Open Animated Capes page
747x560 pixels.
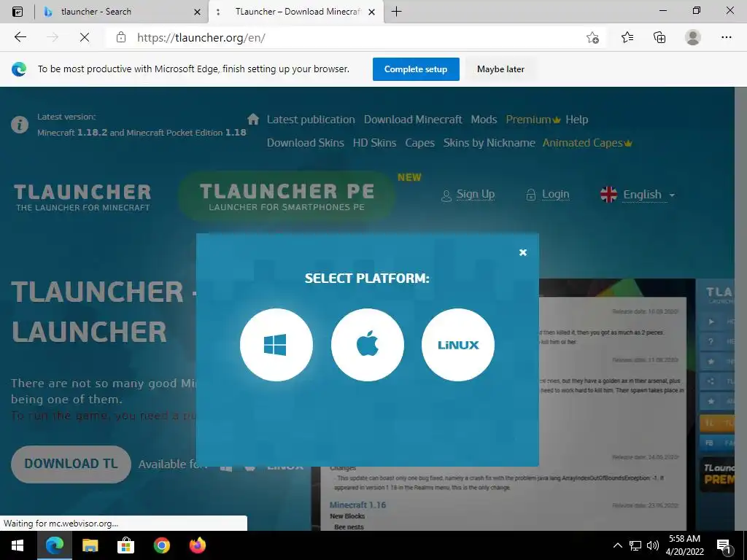click(587, 143)
